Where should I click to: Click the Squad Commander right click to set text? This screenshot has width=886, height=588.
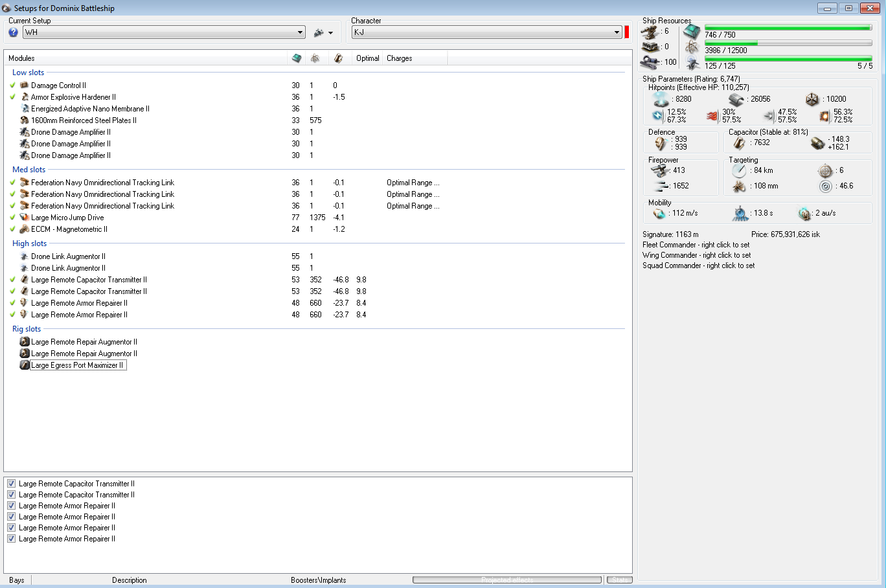[699, 266]
